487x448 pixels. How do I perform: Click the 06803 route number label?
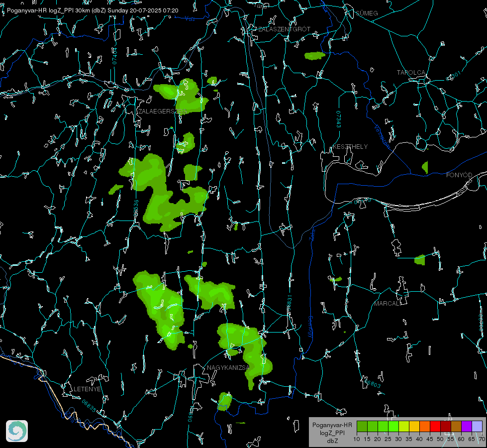(372, 383)
